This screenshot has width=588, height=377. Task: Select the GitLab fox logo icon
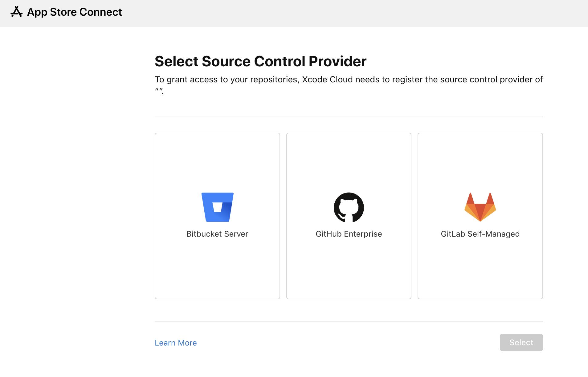click(x=480, y=207)
